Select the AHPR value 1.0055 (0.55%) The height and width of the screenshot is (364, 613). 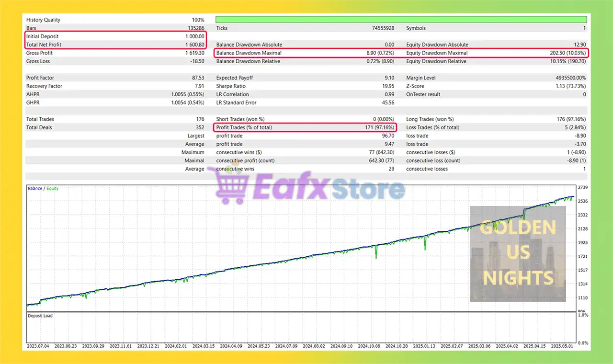coord(188,94)
